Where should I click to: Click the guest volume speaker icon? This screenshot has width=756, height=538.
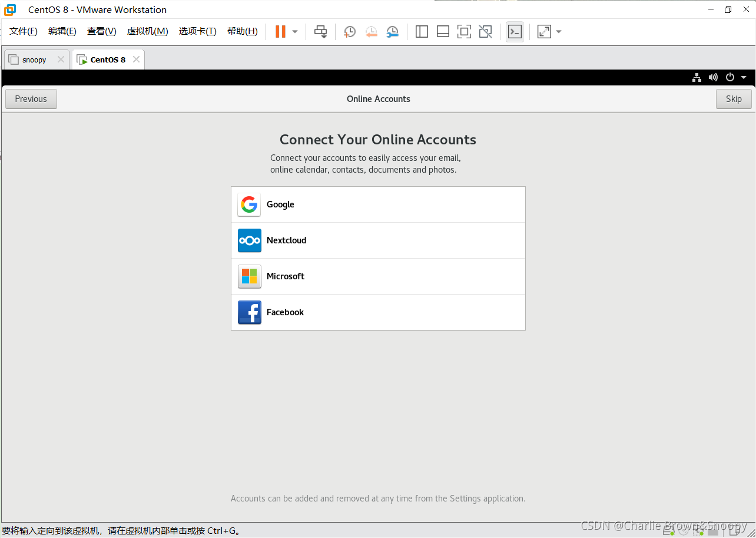(x=714, y=77)
